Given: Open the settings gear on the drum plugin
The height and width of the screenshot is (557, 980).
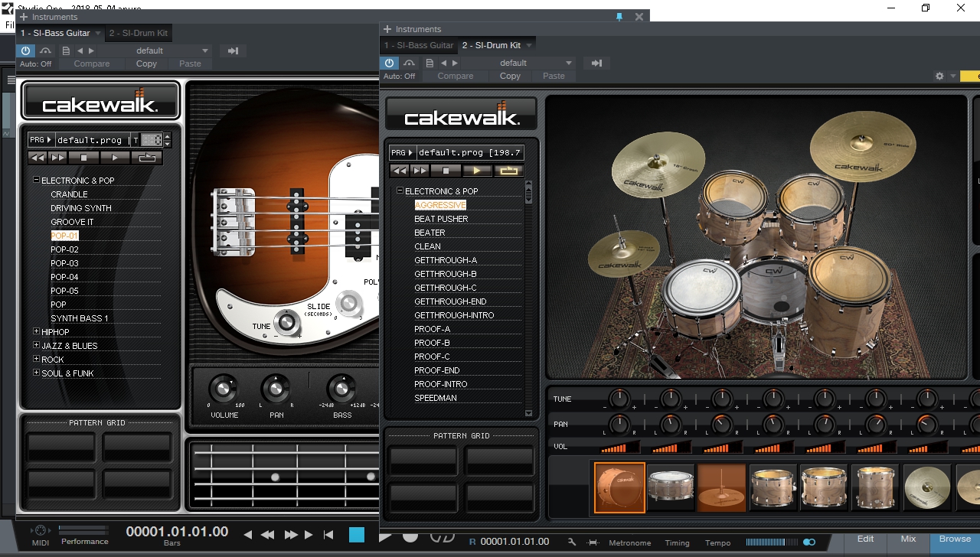Looking at the screenshot, I should pos(939,76).
